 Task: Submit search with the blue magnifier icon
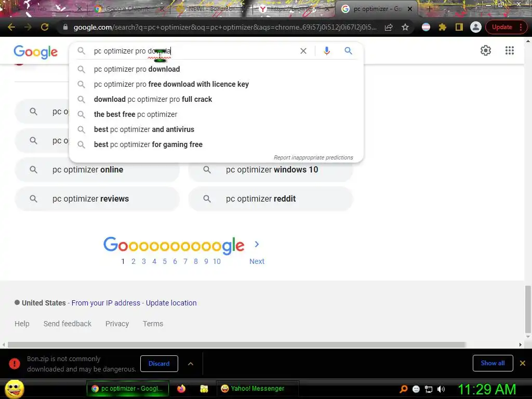[348, 51]
